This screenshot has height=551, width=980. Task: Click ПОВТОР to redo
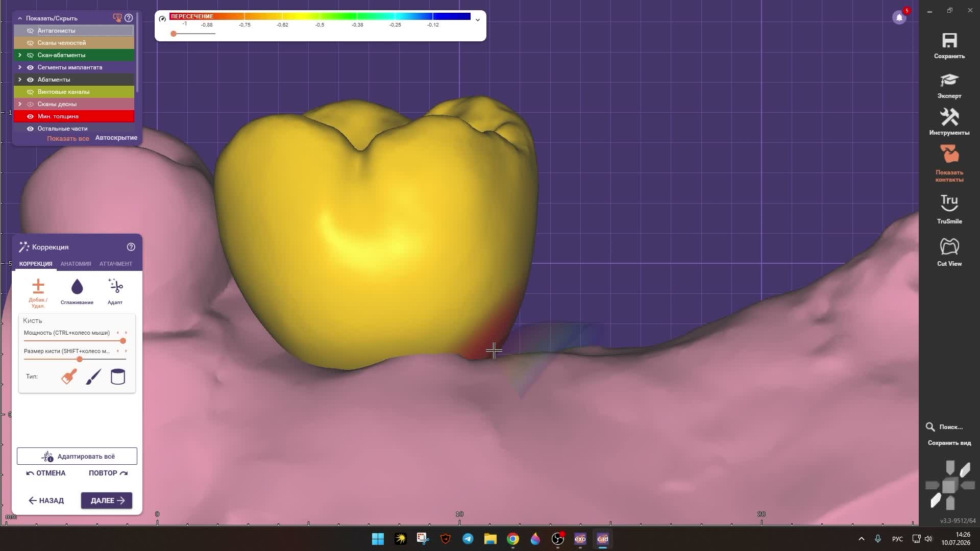point(108,473)
